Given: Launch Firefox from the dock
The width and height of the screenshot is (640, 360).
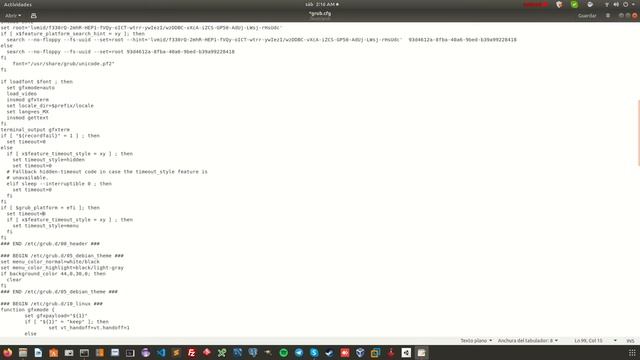Looking at the screenshot, I should coord(7,353).
